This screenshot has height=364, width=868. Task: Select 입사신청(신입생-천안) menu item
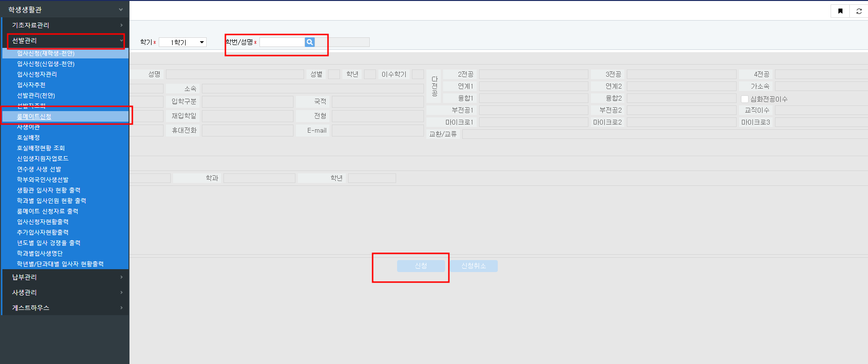pos(46,64)
